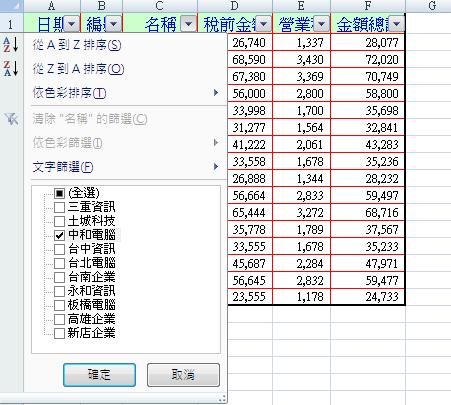Click the 取消 button
This screenshot has width=451, height=405.
tap(183, 375)
